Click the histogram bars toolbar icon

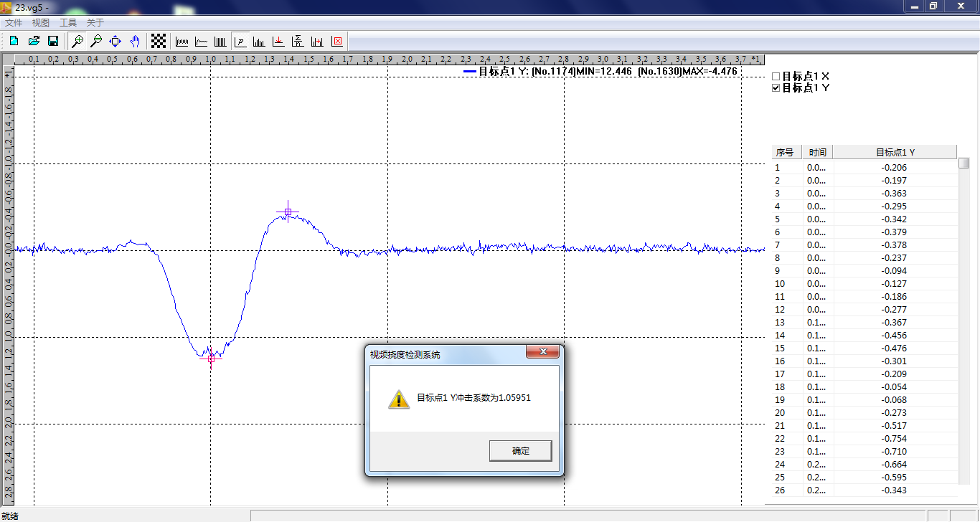(x=259, y=41)
